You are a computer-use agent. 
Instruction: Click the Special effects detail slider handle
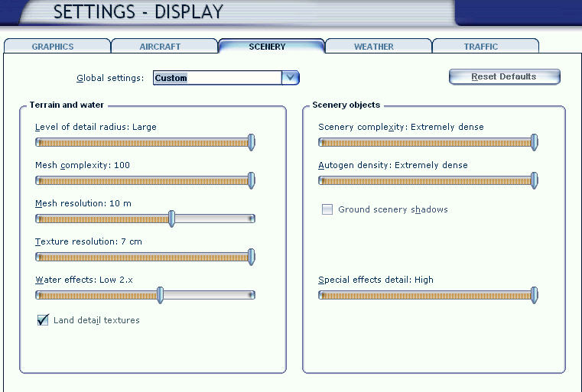[534, 295]
